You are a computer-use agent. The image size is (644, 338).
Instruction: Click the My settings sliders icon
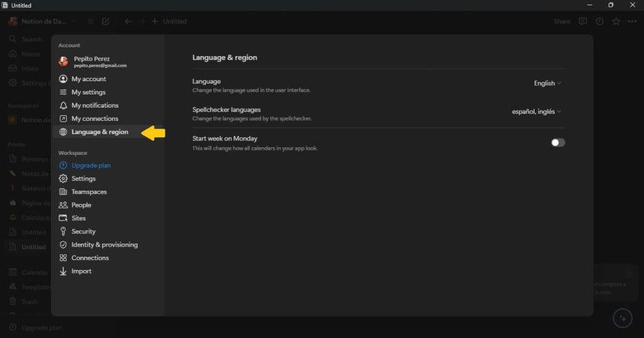[x=63, y=92]
